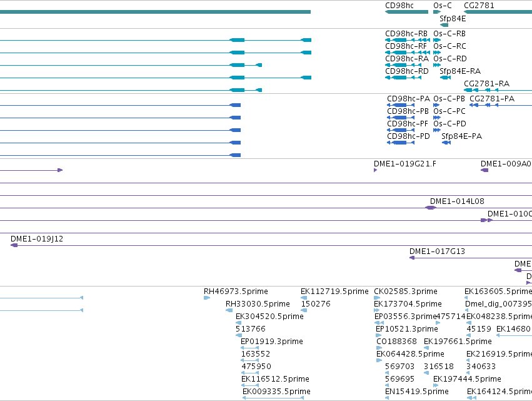Select the CD98hc-PA protein label
532x401 pixels.
(x=408, y=99)
